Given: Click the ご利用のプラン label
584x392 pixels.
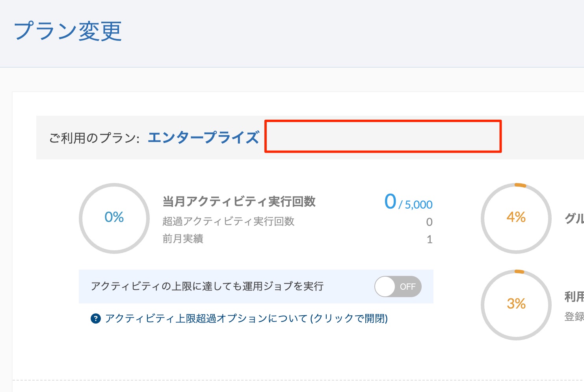Looking at the screenshot, I should click(94, 138).
